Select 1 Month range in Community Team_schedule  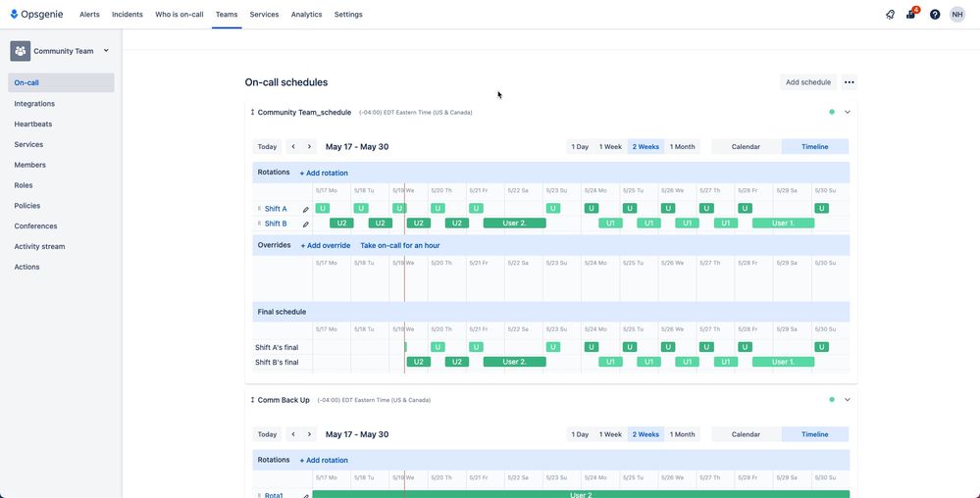click(682, 147)
